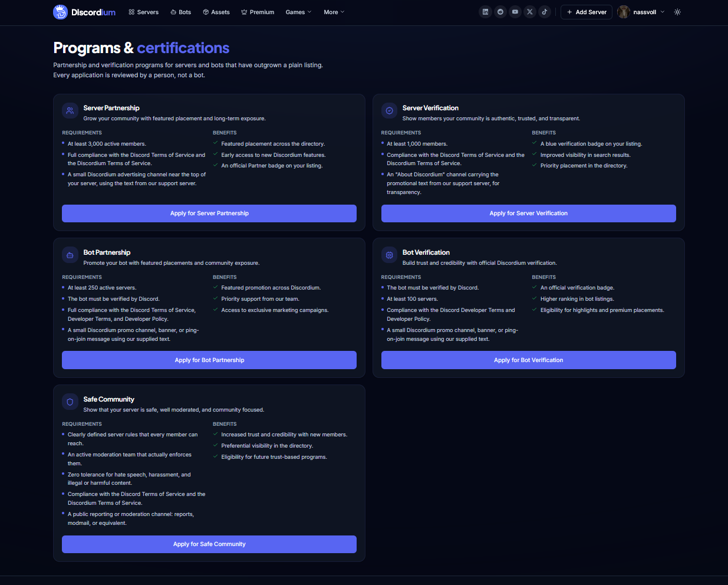728x585 pixels.
Task: Click the Add Server button
Action: click(587, 12)
